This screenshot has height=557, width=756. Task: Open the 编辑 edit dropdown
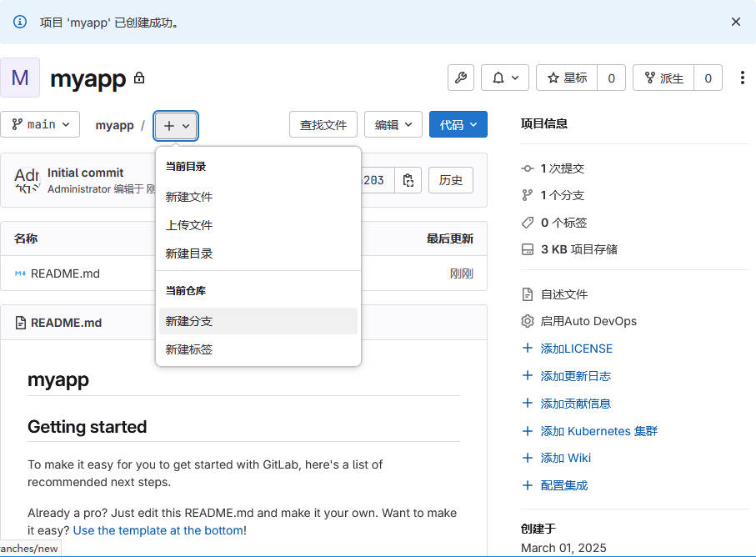(x=393, y=125)
